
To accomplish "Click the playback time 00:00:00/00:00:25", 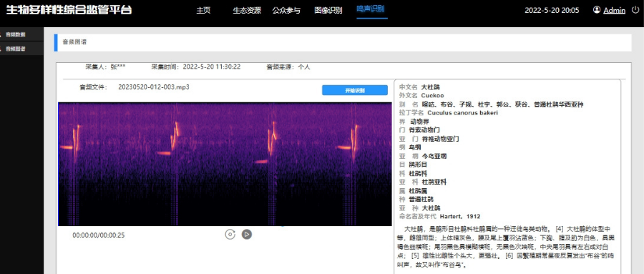I will (99, 235).
